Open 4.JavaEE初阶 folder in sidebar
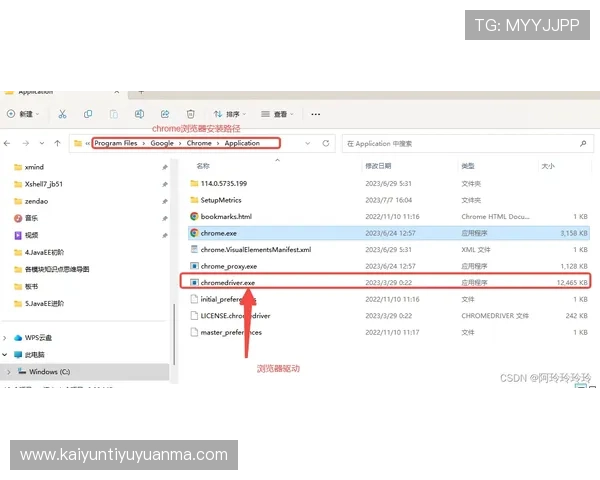Viewport: 600px width, 480px height. pyautogui.click(x=39, y=252)
